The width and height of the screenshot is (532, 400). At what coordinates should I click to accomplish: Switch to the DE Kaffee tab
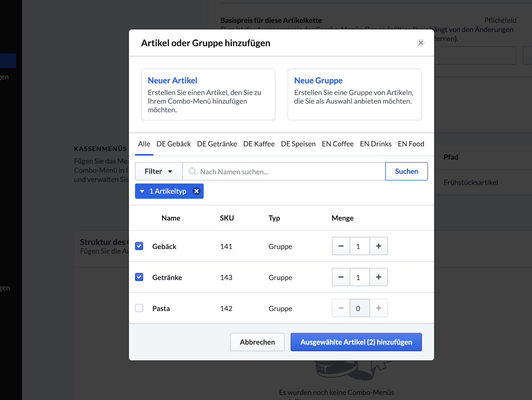(259, 144)
